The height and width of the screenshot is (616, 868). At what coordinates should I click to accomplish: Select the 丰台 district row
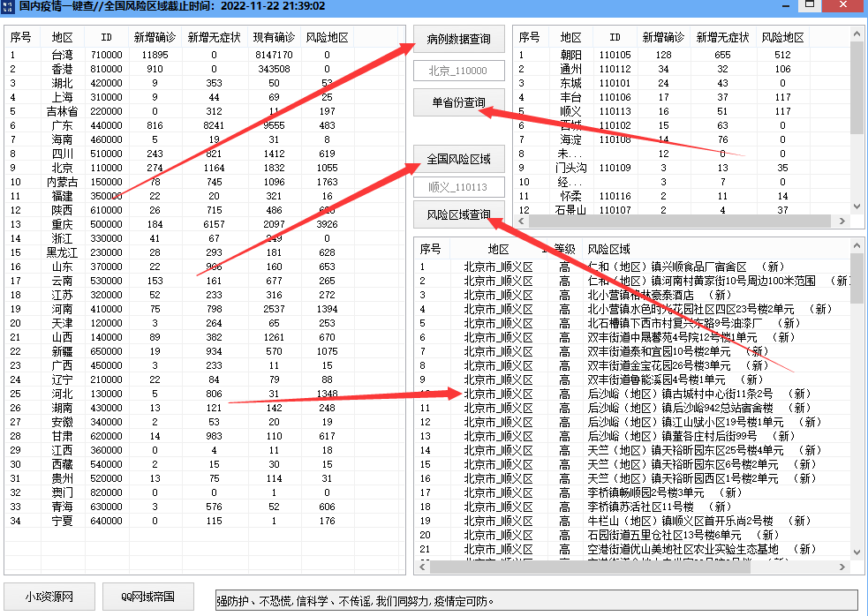tap(682, 97)
